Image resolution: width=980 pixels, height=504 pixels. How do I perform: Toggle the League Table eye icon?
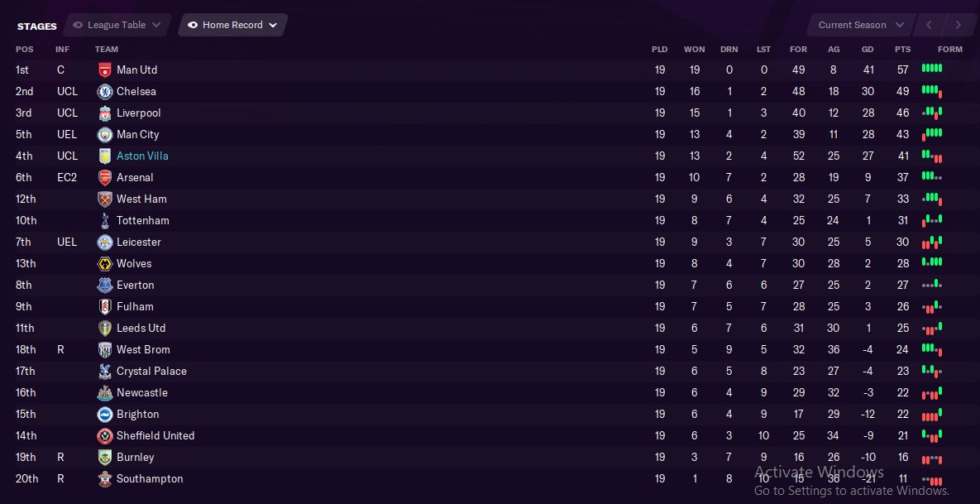[x=78, y=26]
